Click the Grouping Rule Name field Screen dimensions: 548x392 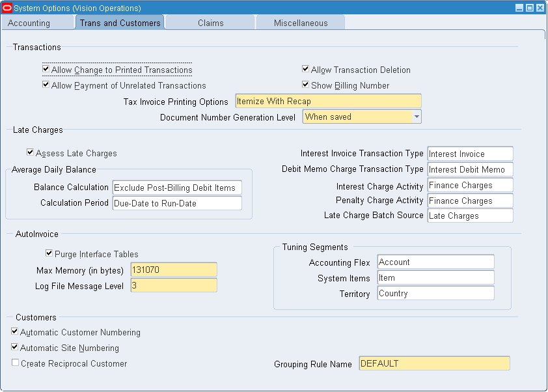[x=434, y=363]
